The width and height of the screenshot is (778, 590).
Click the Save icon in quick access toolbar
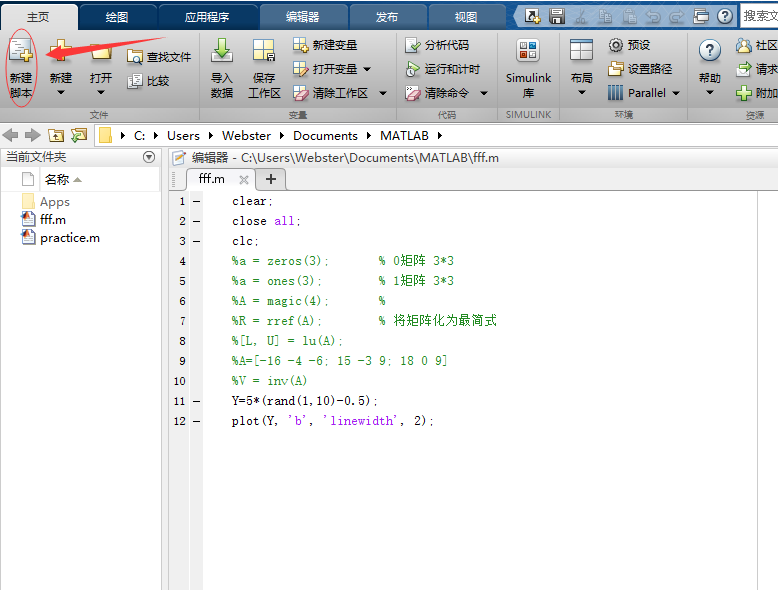pyautogui.click(x=557, y=16)
